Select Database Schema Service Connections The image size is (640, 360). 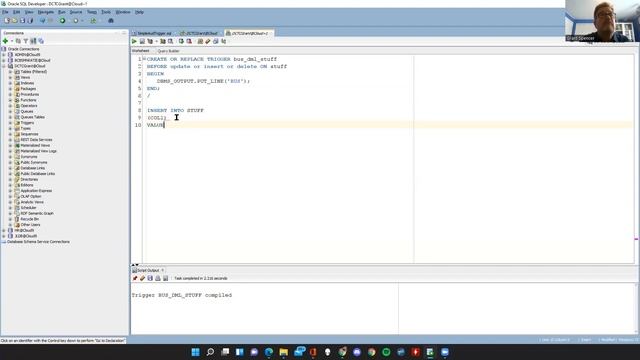tap(38, 242)
